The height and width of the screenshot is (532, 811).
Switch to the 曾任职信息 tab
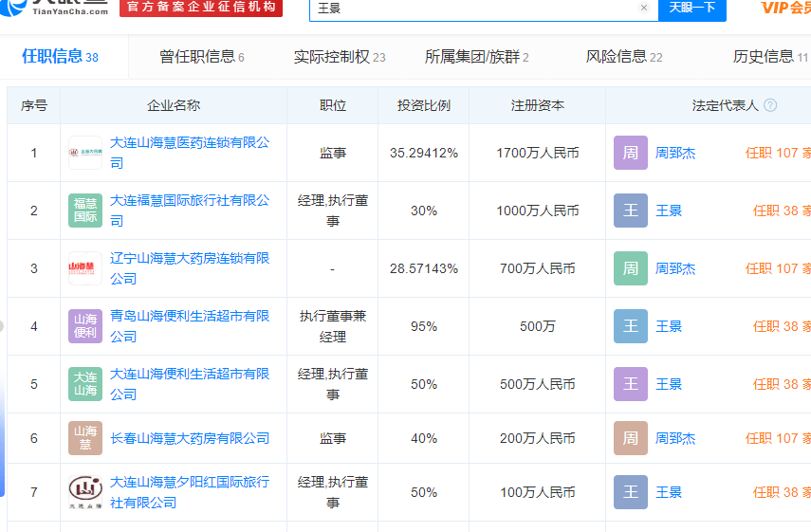[x=201, y=57]
